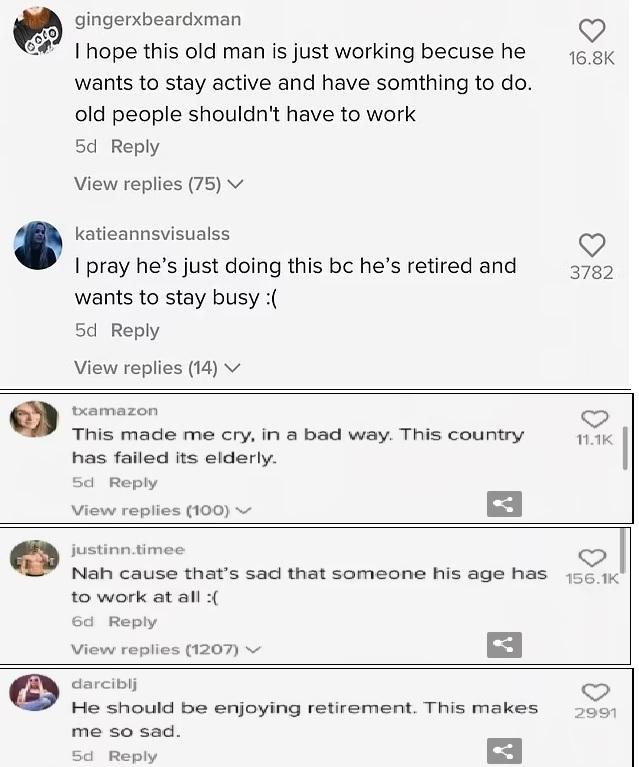Screen dimensions: 639x767
Task: Click the scrollbar beside txamazon's comment
Action: [x=625, y=444]
